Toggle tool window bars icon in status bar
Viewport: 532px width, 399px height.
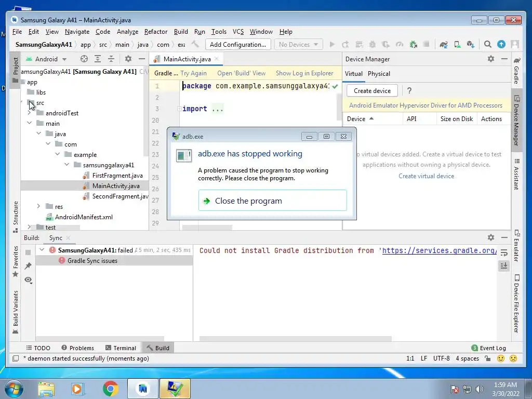click(16, 358)
